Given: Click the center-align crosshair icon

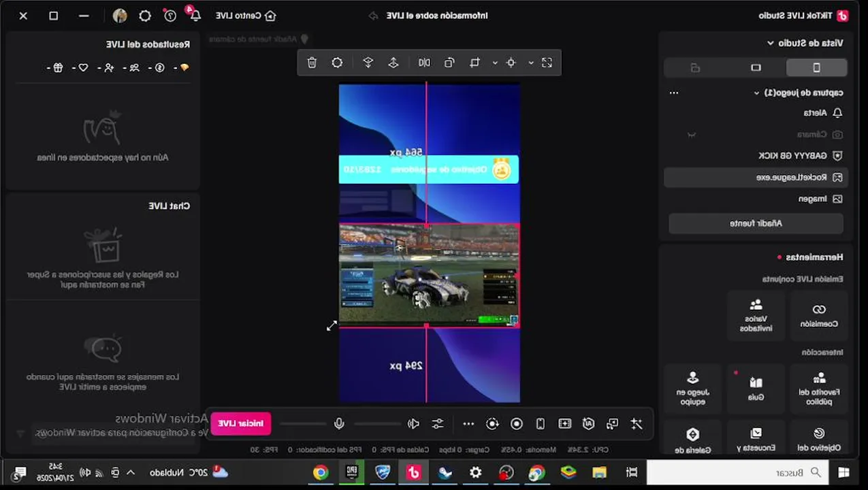Looking at the screenshot, I should pos(511,63).
